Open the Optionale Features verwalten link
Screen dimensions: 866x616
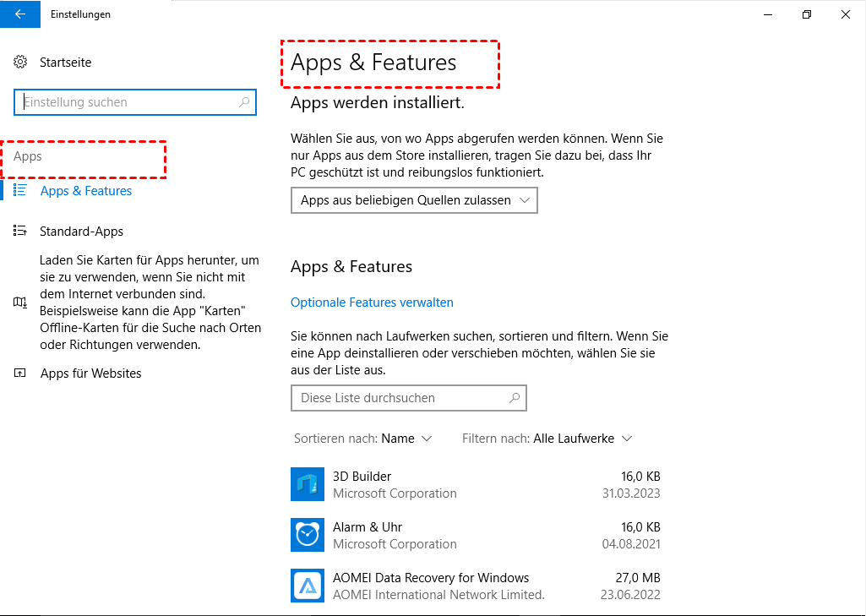coord(372,303)
